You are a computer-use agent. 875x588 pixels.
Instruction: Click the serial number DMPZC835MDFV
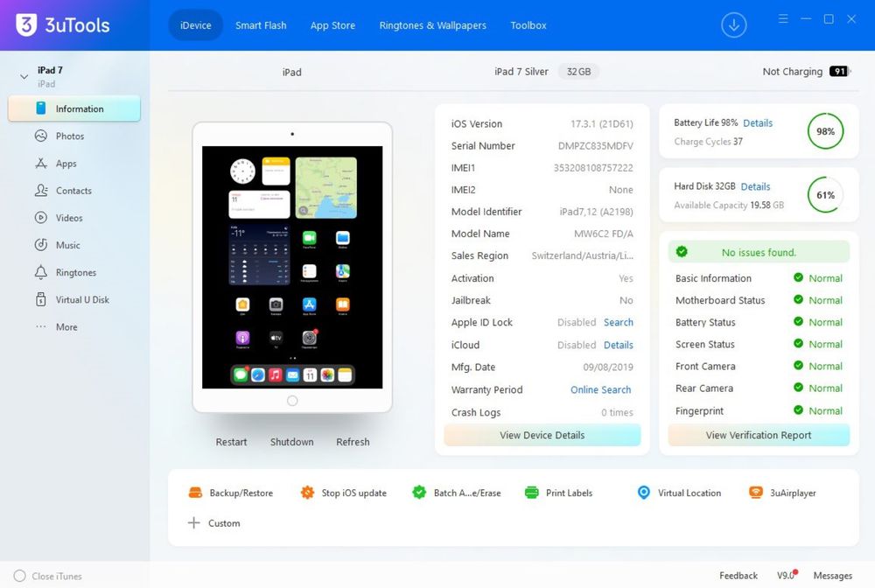click(x=595, y=145)
